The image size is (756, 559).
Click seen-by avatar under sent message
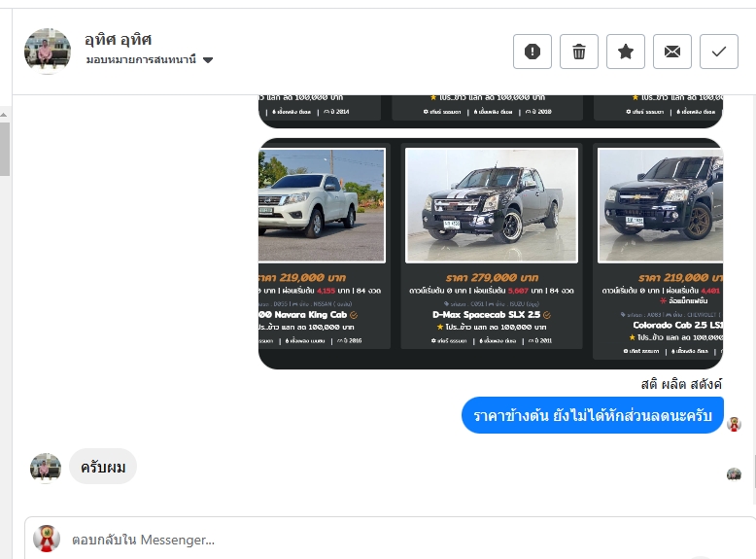(734, 474)
